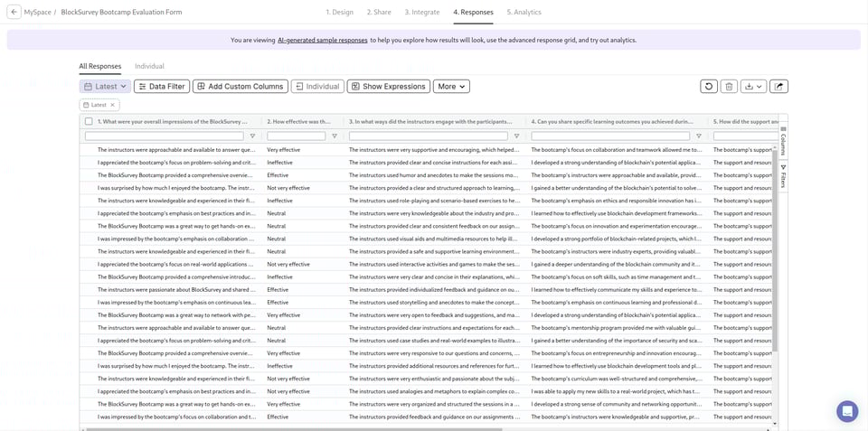Go to the 2. Share step
This screenshot has width=868, height=431.
379,12
